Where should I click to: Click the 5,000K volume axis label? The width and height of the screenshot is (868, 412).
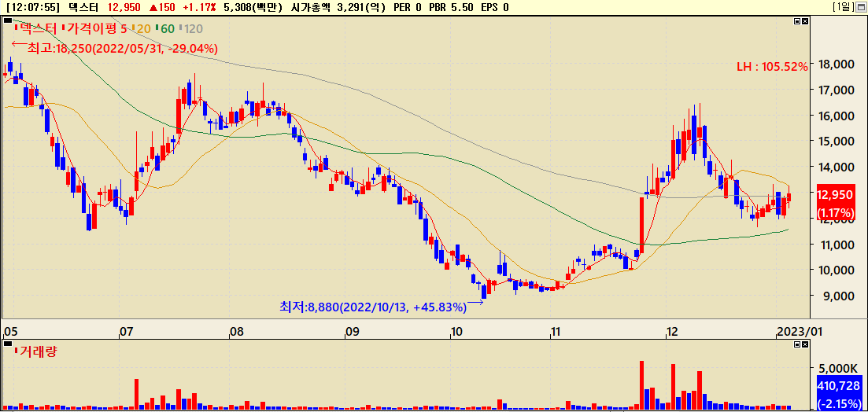837,368
